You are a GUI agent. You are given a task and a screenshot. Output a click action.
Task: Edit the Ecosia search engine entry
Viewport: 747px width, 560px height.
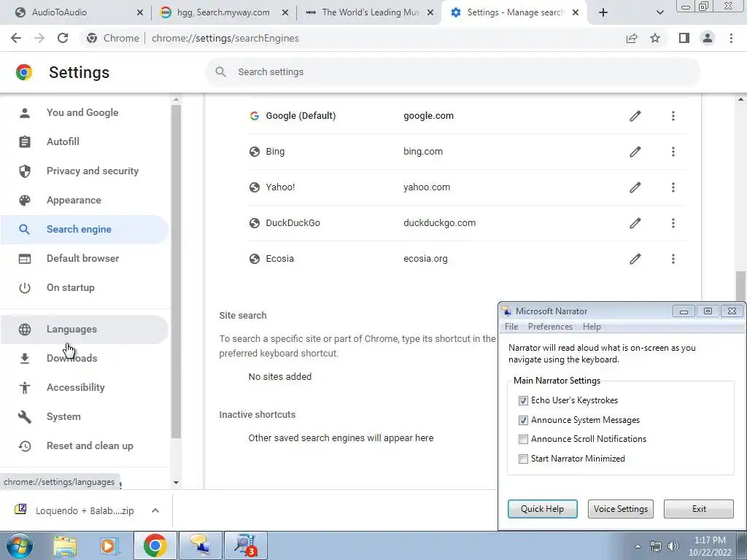pyautogui.click(x=635, y=259)
